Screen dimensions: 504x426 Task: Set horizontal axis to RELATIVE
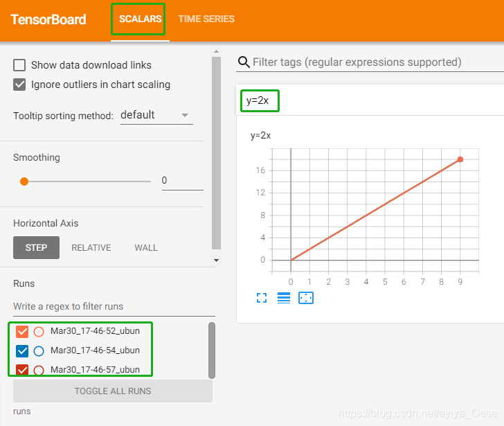[x=91, y=247]
